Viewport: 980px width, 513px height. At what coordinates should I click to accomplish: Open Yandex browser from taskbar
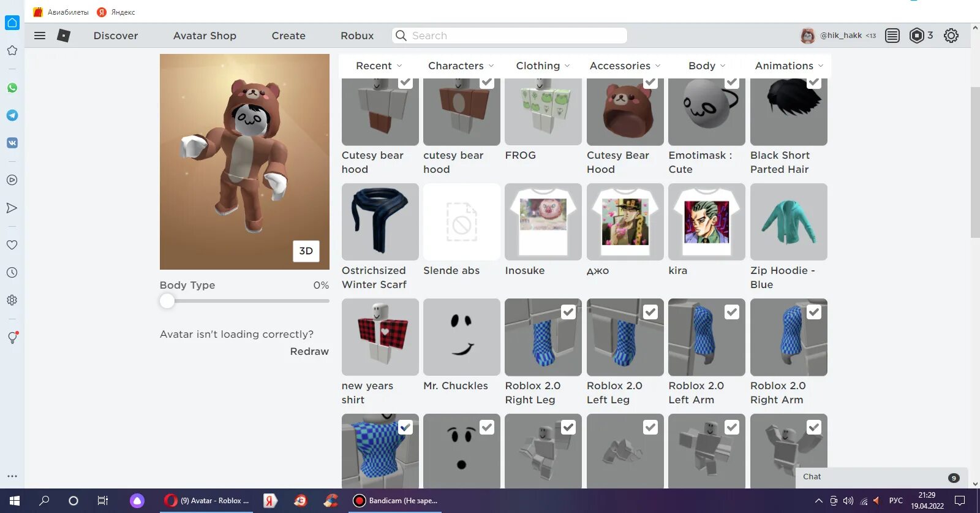(x=270, y=501)
